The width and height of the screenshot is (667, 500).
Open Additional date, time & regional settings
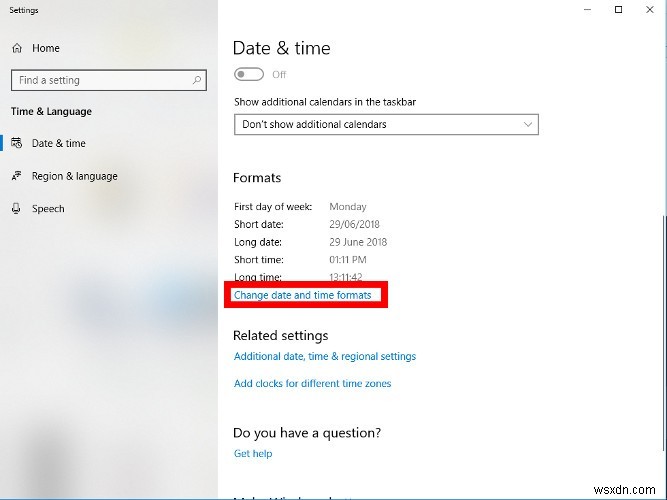point(325,357)
